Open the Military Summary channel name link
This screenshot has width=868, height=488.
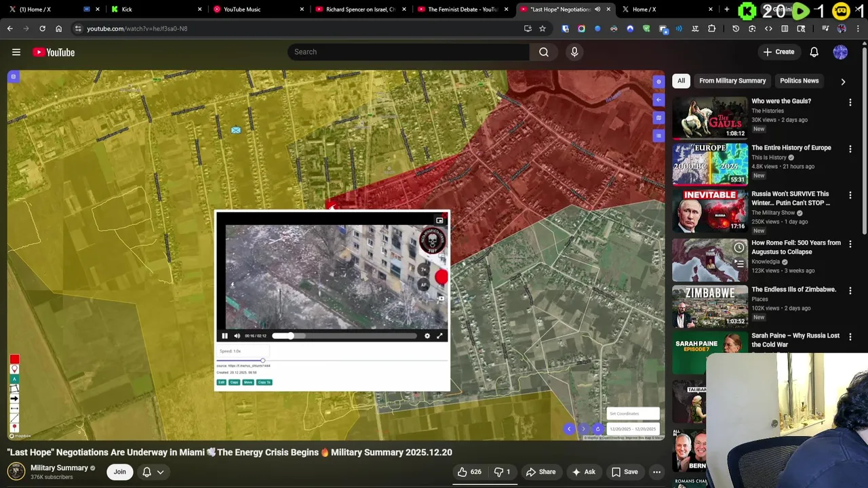coord(59,468)
